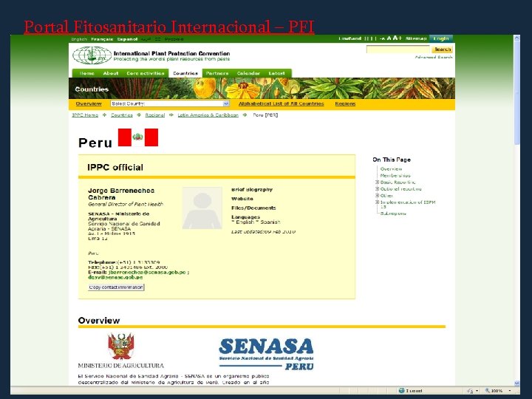Click the Overview link in yellow bar

click(89, 104)
